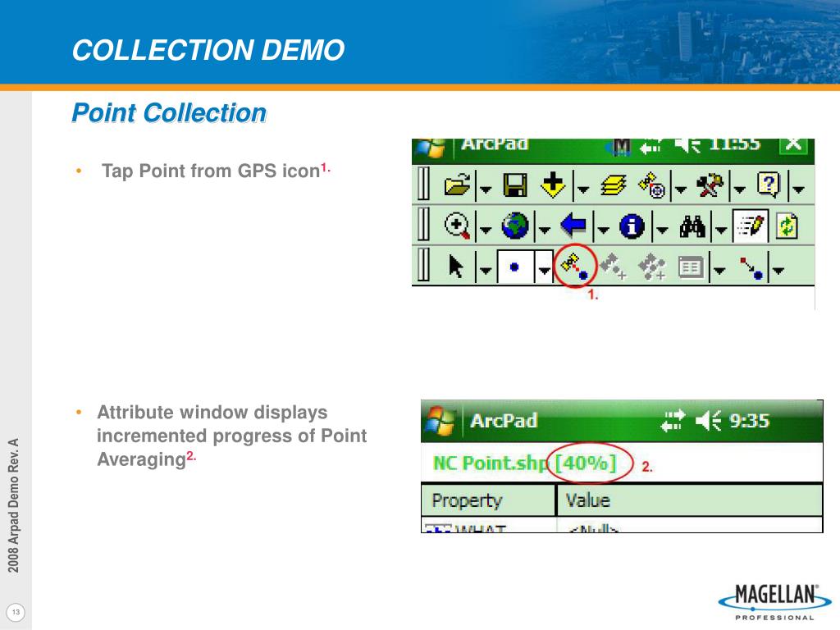Select the Offset Point red-to-blue icon
Viewport: 840px width, 630px height.
tap(751, 268)
